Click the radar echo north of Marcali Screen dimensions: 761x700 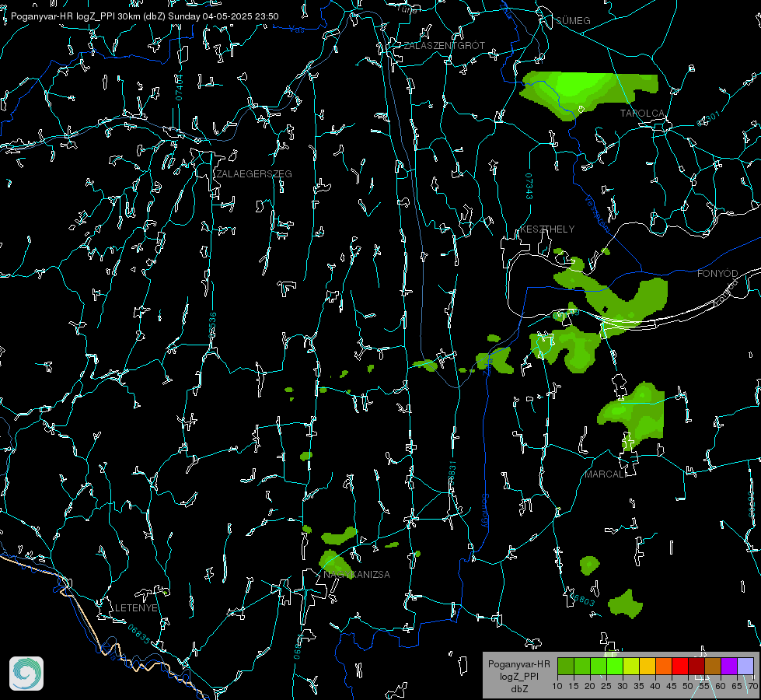[634, 415]
